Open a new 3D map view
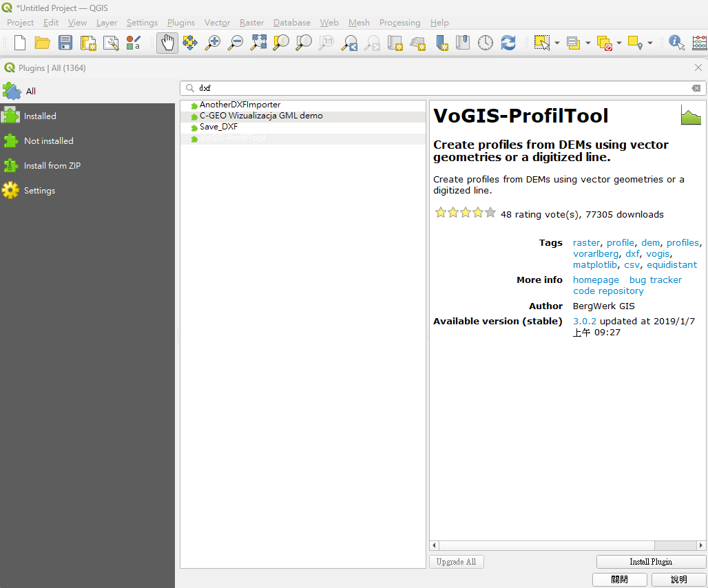This screenshot has width=708, height=588. click(x=417, y=43)
